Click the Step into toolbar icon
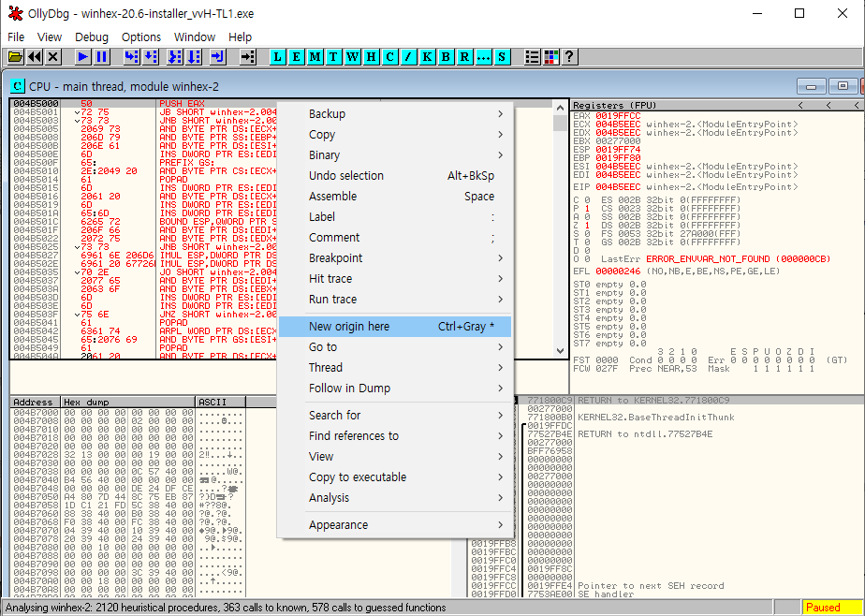Image resolution: width=865 pixels, height=616 pixels. pos(132,56)
